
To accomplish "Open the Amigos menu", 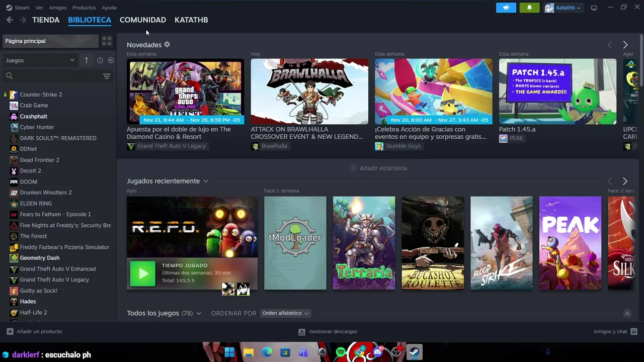I will pyautogui.click(x=58, y=8).
